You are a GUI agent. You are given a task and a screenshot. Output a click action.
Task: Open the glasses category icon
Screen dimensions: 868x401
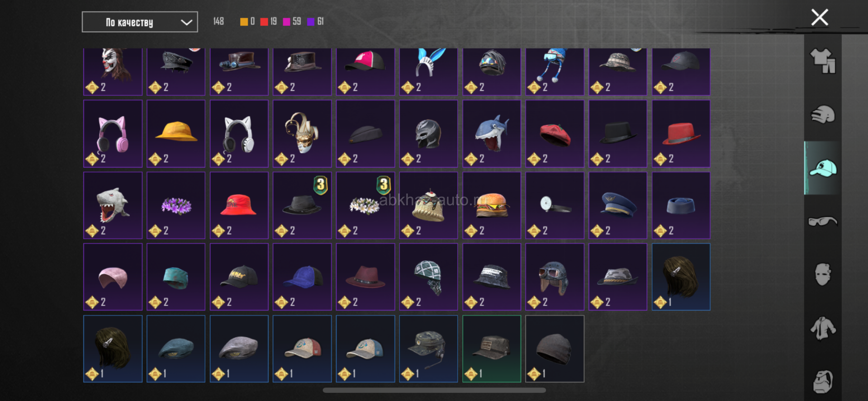[823, 221]
